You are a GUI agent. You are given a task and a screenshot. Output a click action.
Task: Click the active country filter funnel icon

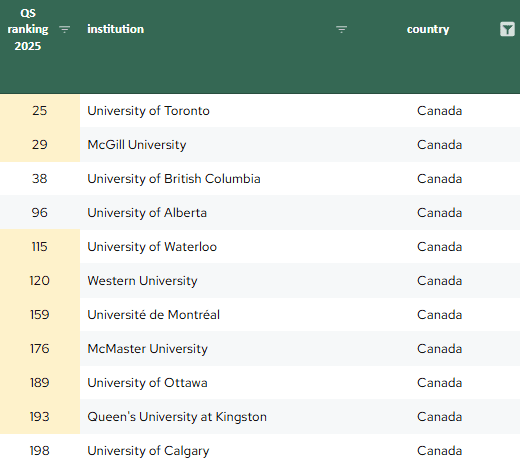pos(507,29)
